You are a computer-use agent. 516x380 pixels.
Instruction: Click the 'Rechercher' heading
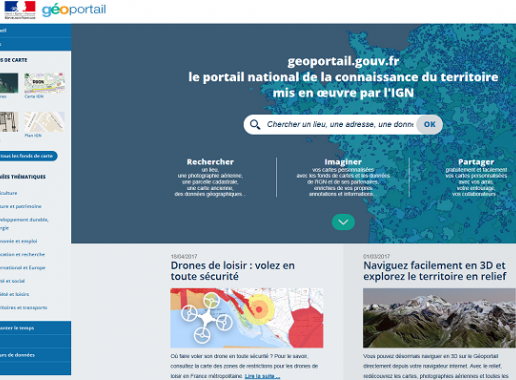pyautogui.click(x=210, y=162)
